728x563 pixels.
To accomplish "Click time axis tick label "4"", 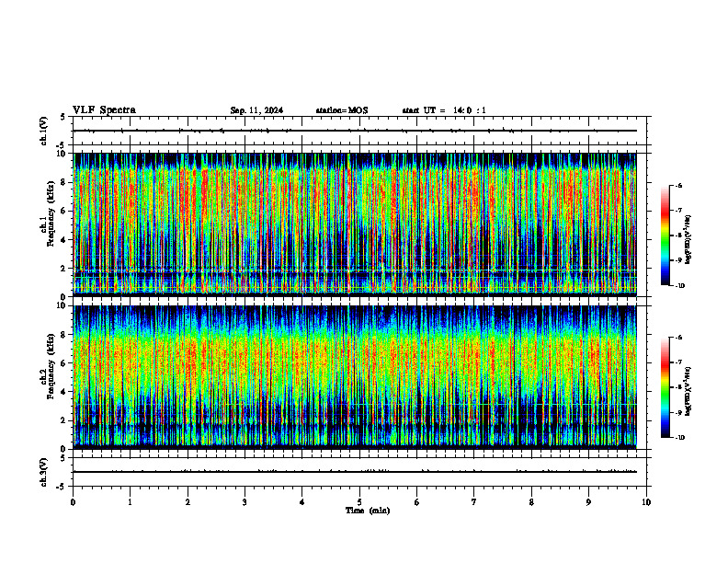I will point(302,502).
